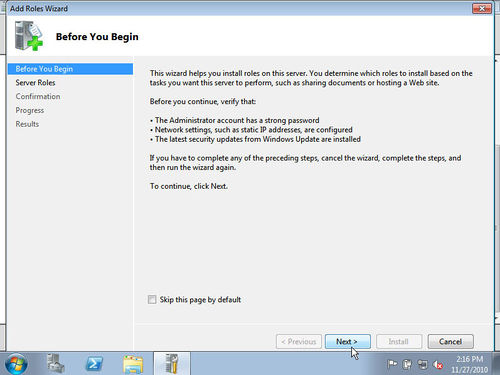Enable Skip this page by default
The width and height of the screenshot is (500, 375).
tap(152, 299)
